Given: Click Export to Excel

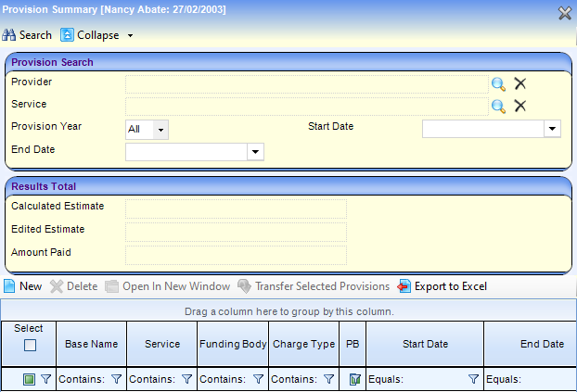Looking at the screenshot, I should (x=442, y=286).
